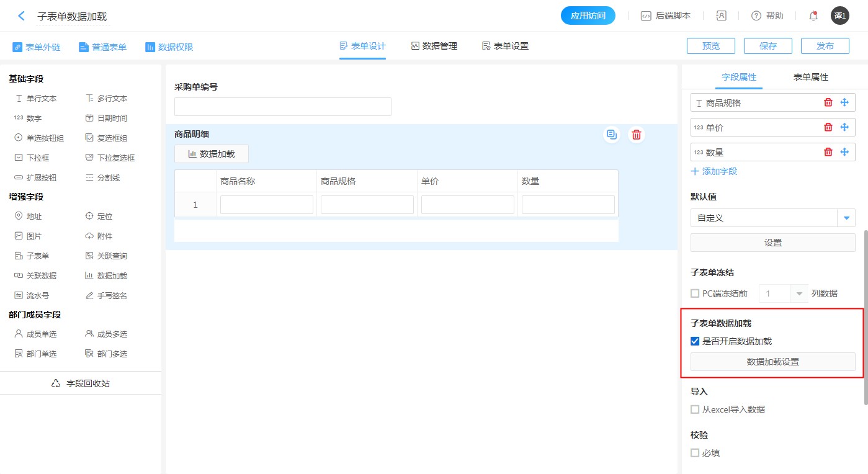Click the 采购单编号 input box
This screenshot has height=474, width=868.
(x=282, y=107)
